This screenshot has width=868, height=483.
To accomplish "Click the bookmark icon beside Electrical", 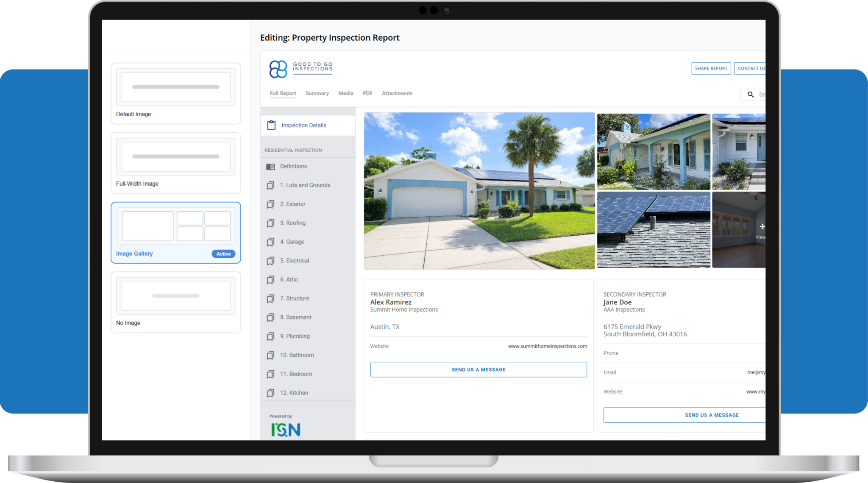I will point(270,261).
